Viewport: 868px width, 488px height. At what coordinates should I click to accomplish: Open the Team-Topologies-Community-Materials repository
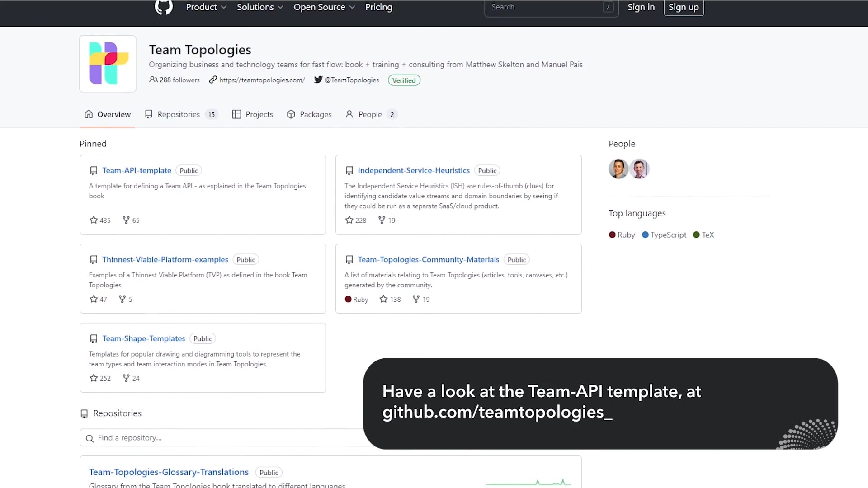(x=429, y=259)
